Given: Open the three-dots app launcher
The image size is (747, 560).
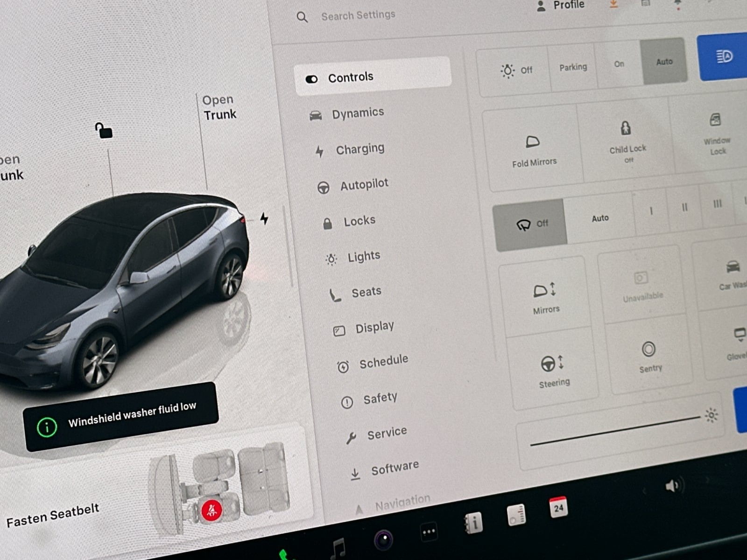Looking at the screenshot, I should (429, 532).
